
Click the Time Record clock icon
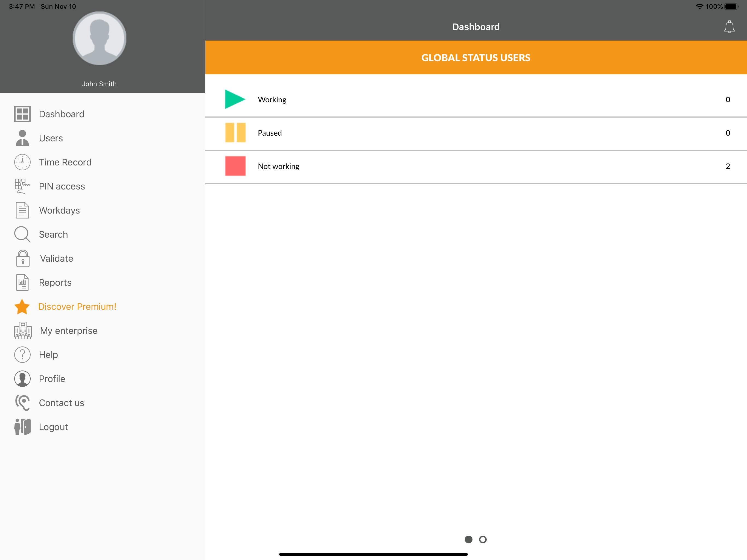pos(22,162)
